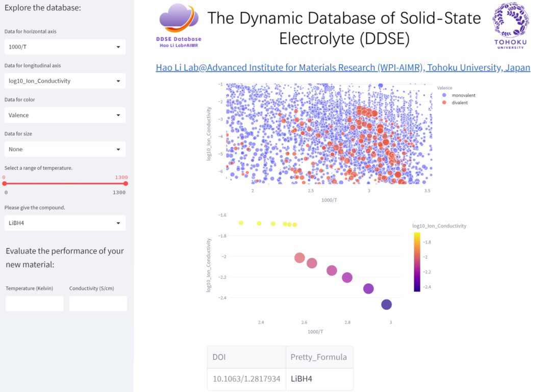Click the log10_Ion_Conductivity color scale bar
551x392 pixels.
point(417,262)
